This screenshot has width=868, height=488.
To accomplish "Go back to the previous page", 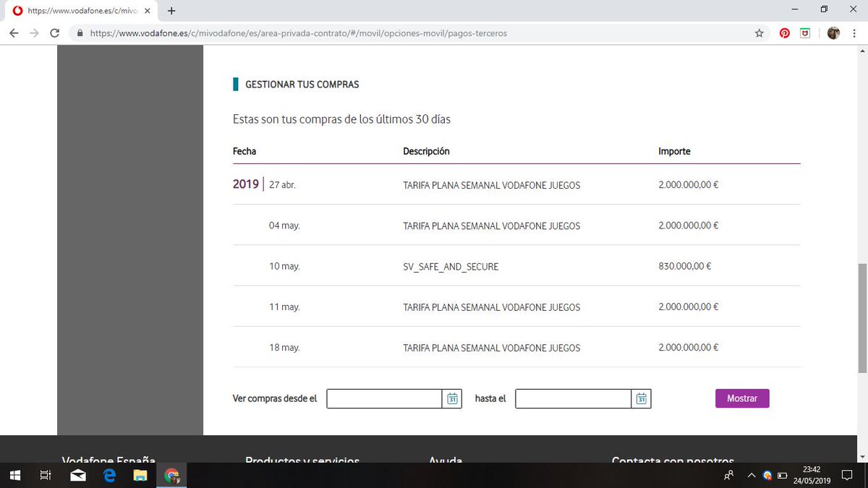I will click(x=14, y=33).
